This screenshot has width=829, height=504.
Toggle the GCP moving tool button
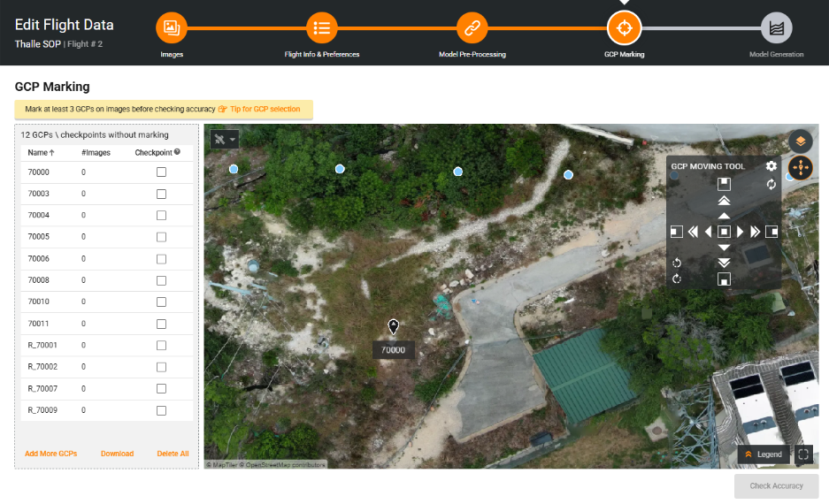(800, 168)
